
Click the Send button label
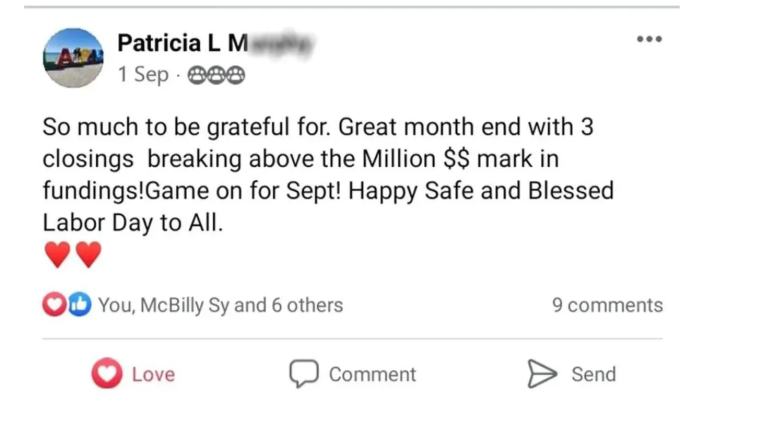593,374
